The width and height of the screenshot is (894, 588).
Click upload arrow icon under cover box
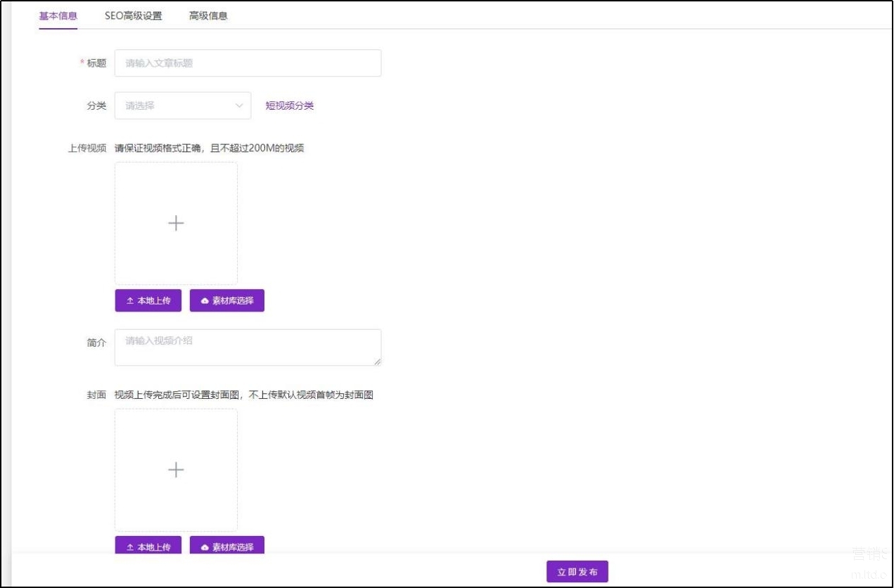click(x=129, y=547)
